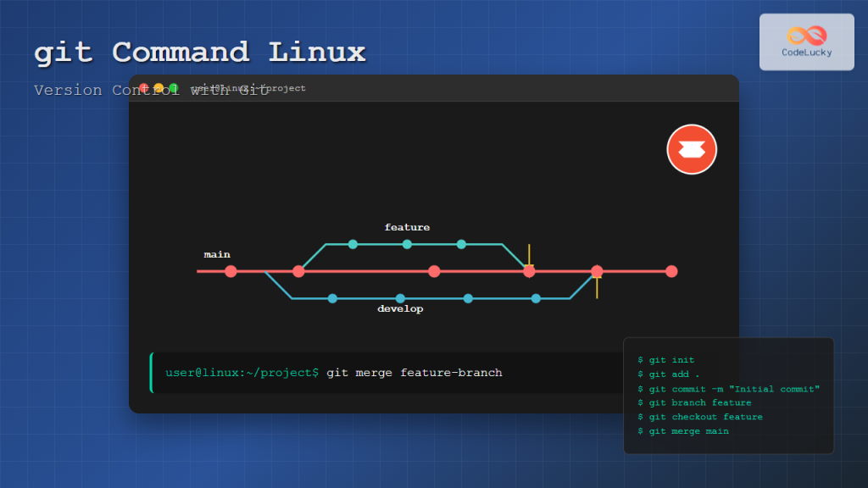868x488 pixels.
Task: Select the middle commit dot on feature branch
Action: pyautogui.click(x=407, y=243)
